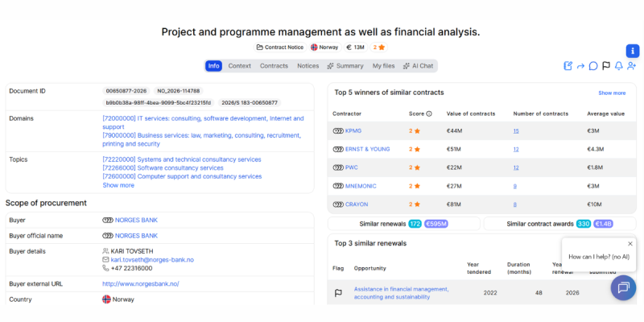The image size is (644, 322).
Task: Open the http://www.norgesbank.no/ link
Action: tap(141, 284)
